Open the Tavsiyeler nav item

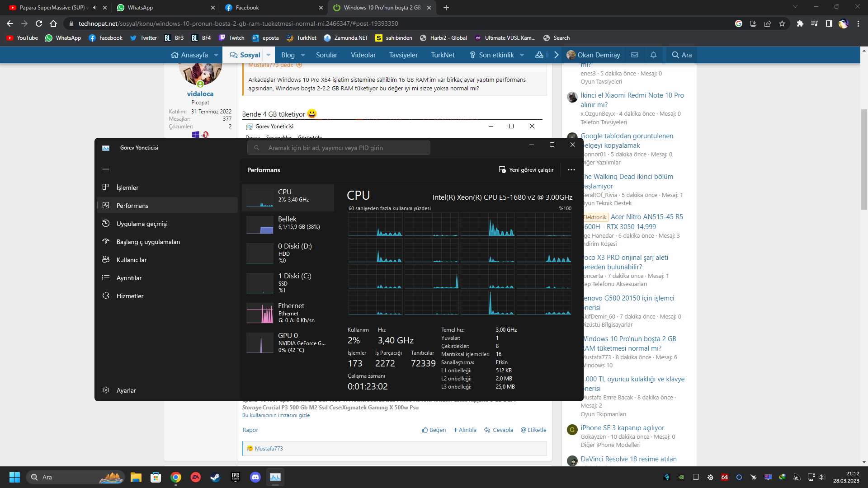click(403, 55)
